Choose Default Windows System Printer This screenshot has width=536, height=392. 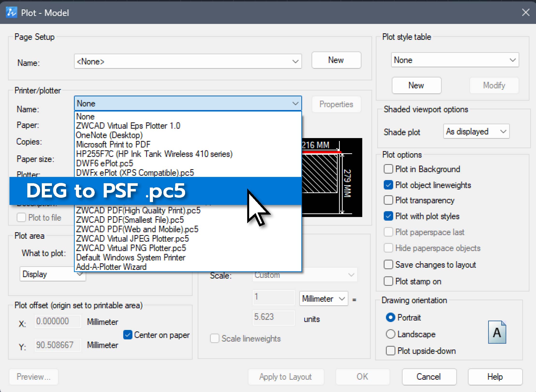188,258
